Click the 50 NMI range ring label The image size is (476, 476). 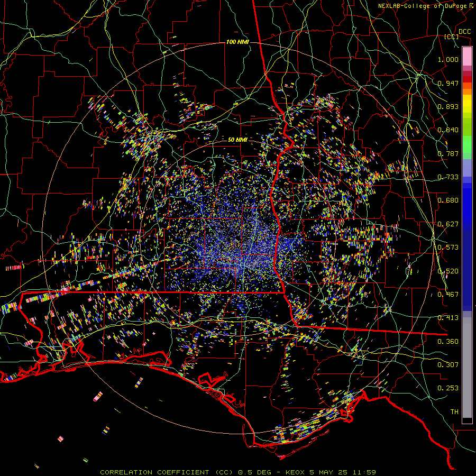[237, 140]
